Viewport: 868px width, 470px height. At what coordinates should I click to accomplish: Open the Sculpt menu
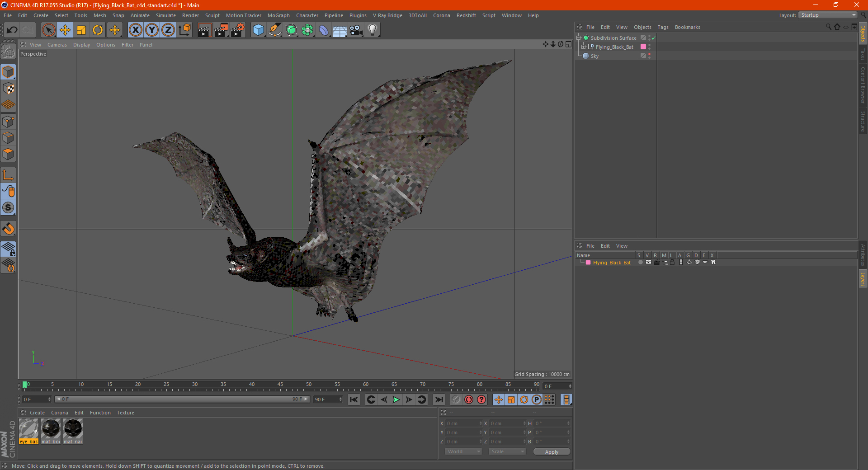tap(212, 15)
